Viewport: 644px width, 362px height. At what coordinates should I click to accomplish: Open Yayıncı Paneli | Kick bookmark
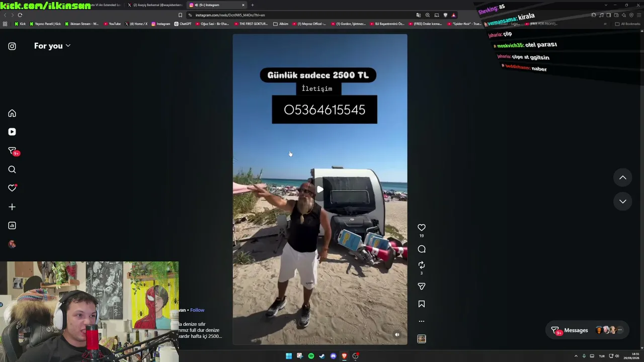click(x=46, y=24)
